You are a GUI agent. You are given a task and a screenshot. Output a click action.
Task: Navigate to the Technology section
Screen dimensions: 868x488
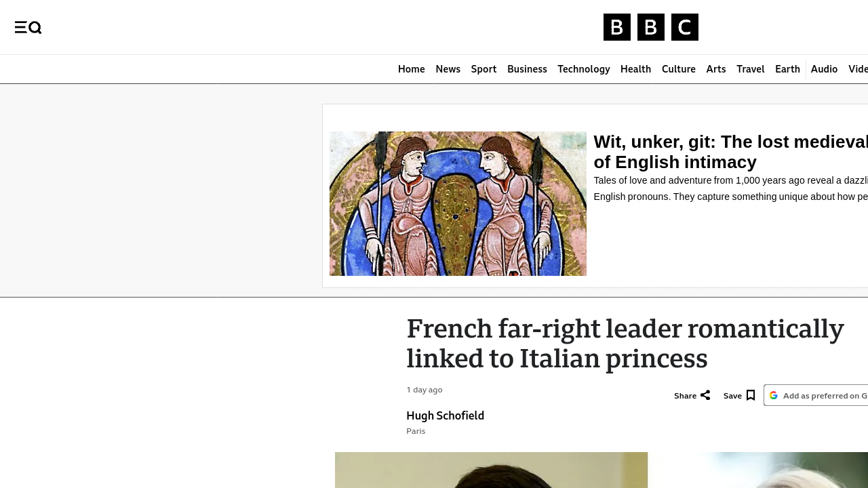583,69
